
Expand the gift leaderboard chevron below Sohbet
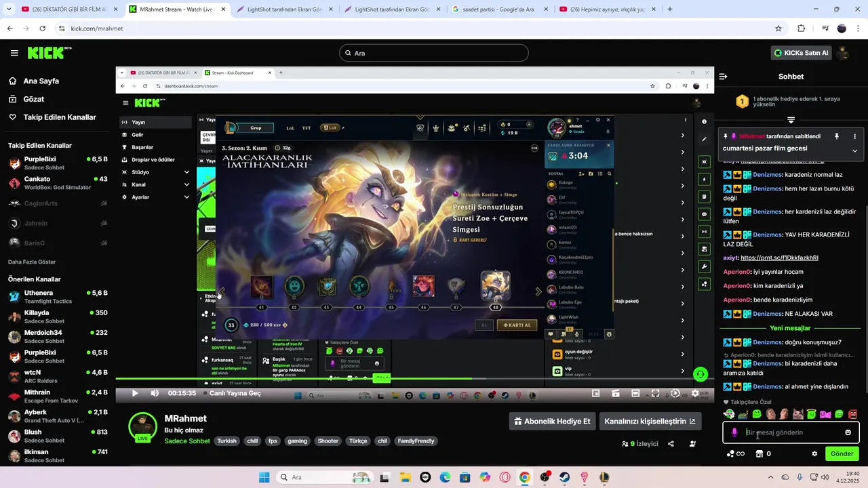point(791,119)
